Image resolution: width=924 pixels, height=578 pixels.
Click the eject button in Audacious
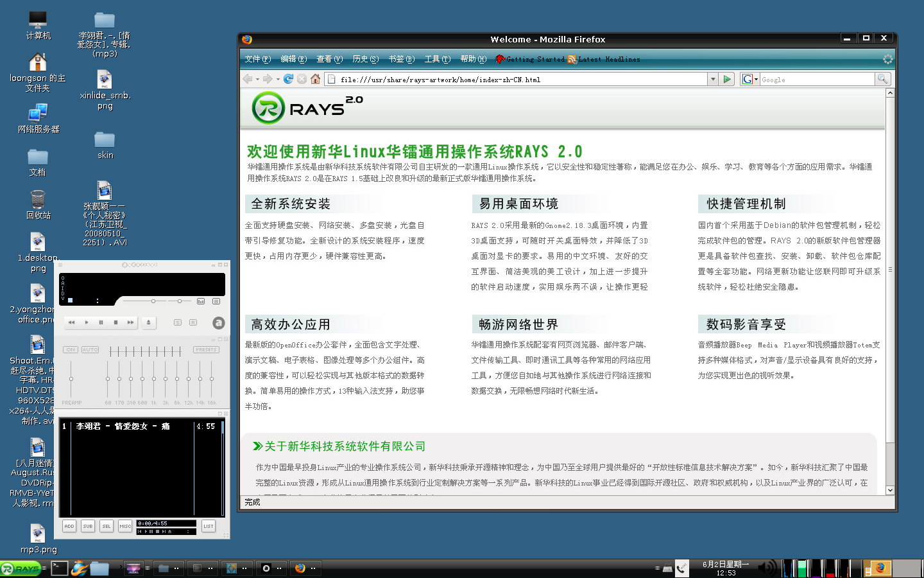(148, 322)
